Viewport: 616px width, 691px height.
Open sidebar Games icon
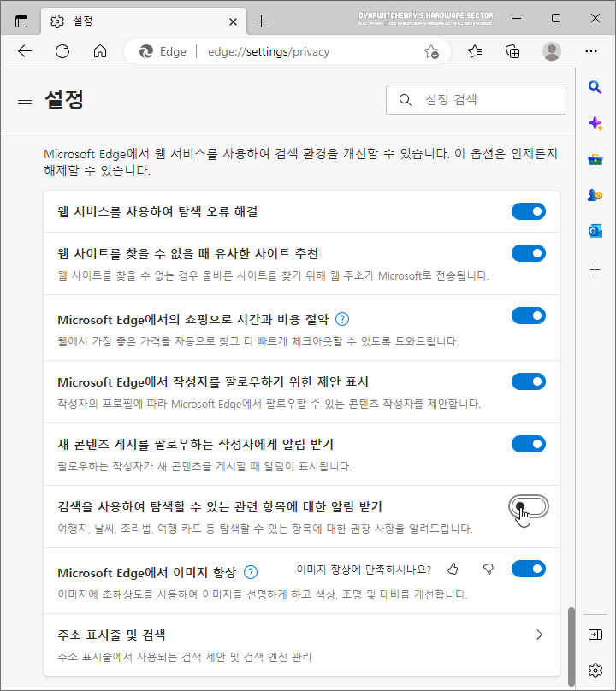(x=595, y=195)
